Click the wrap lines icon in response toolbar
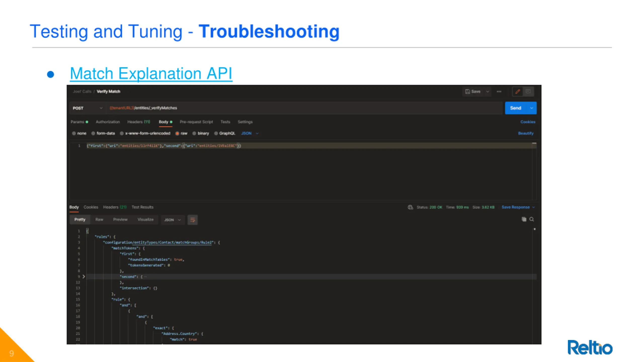The height and width of the screenshot is (362, 644). point(192,220)
